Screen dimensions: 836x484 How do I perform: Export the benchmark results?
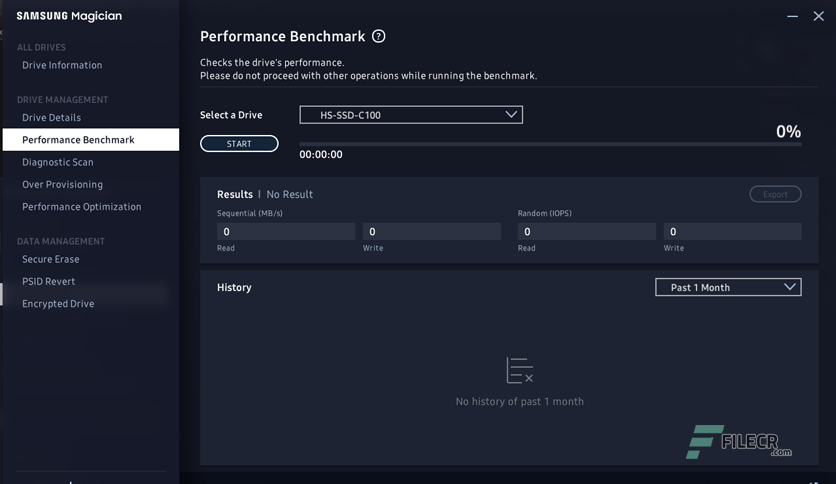pos(775,194)
